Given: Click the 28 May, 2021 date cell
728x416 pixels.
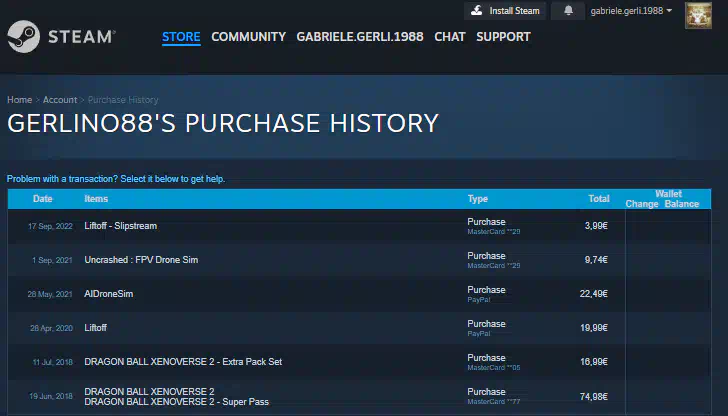Looking at the screenshot, I should pos(50,294).
